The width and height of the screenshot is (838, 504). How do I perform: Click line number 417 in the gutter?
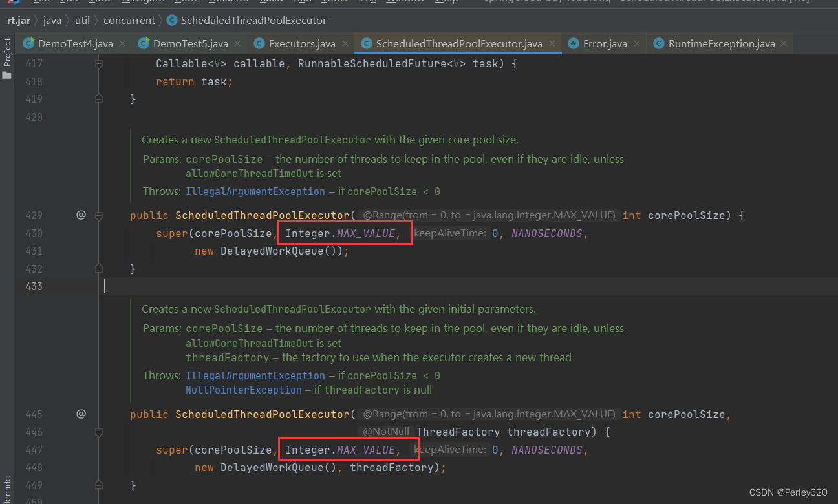click(34, 64)
